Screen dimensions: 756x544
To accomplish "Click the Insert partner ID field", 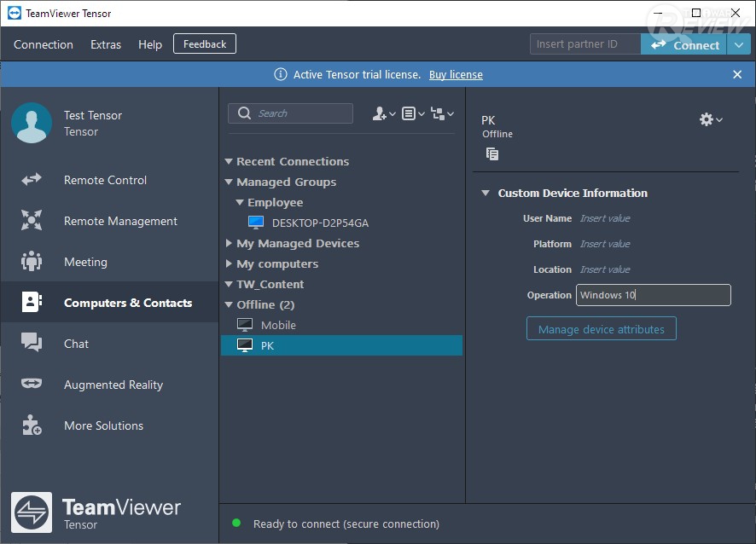I will click(x=584, y=44).
